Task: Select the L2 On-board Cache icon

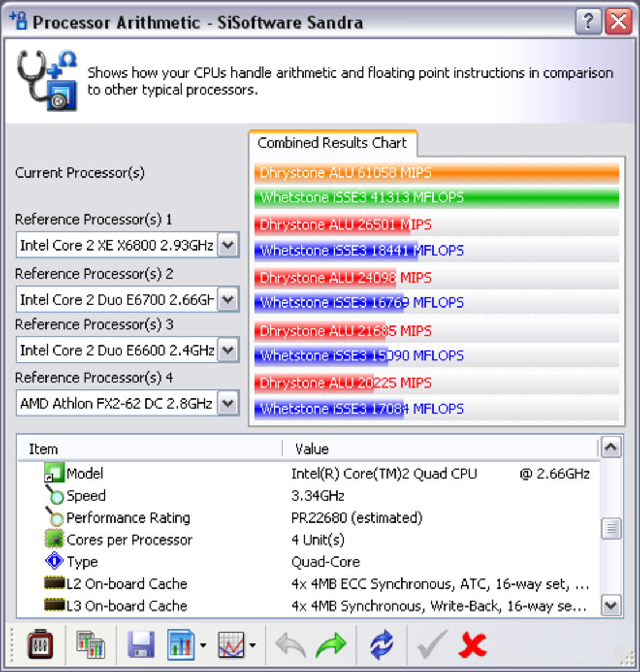Action: tap(55, 583)
